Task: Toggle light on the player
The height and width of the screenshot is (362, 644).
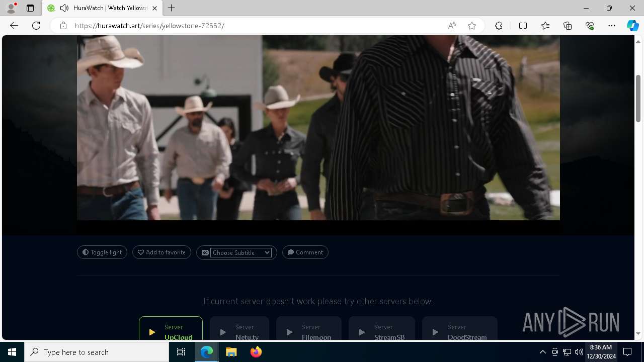Action: [x=102, y=252]
